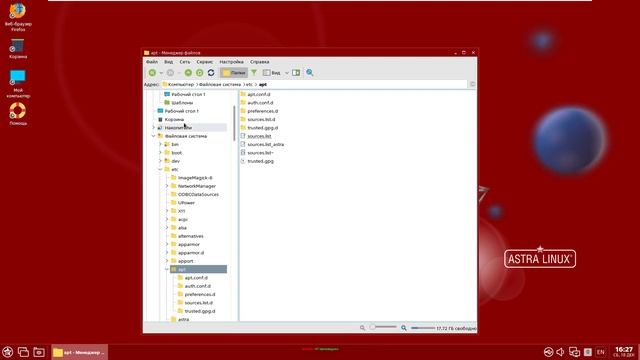
Task: Toggle the split panel view icon
Action: (x=296, y=73)
